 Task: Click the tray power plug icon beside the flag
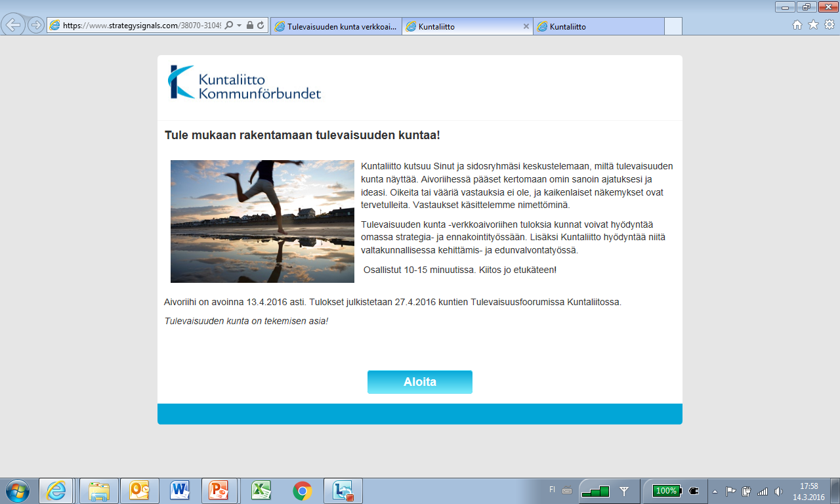tap(747, 491)
